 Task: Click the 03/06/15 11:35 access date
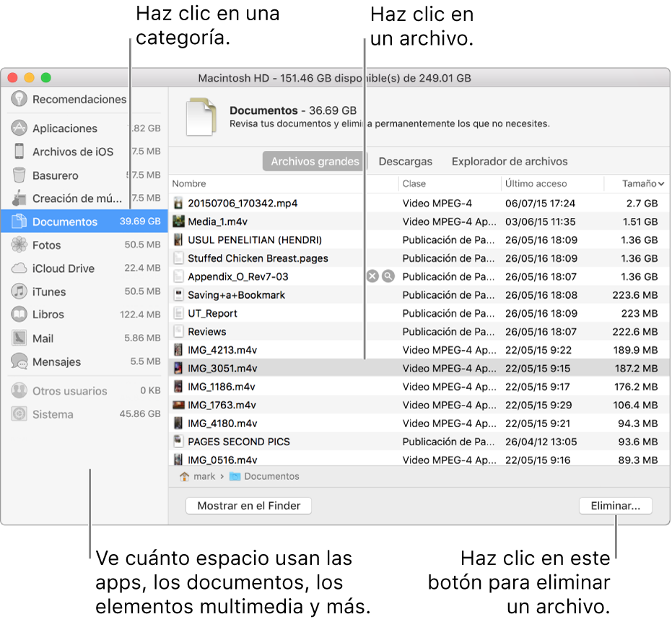tap(540, 222)
